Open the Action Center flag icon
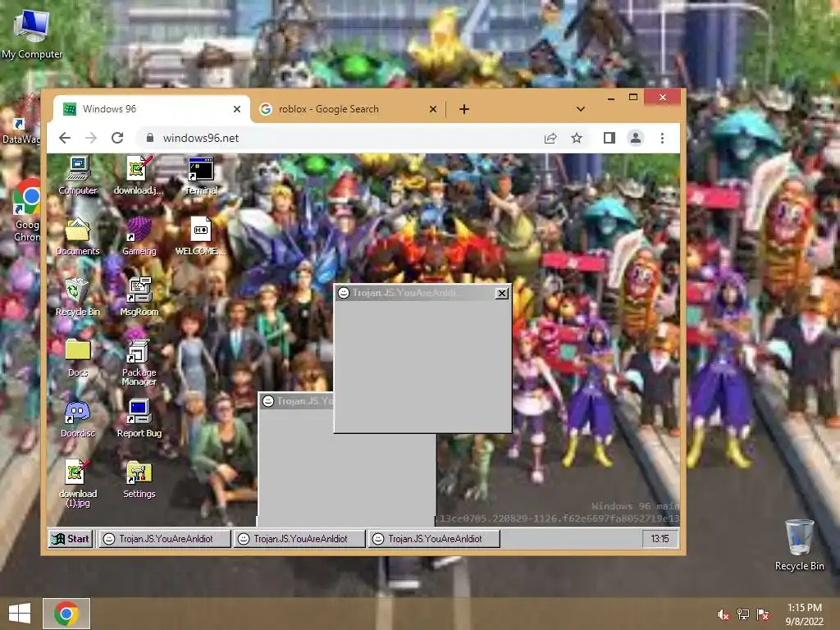Viewport: 840px width, 630px height. point(763,614)
